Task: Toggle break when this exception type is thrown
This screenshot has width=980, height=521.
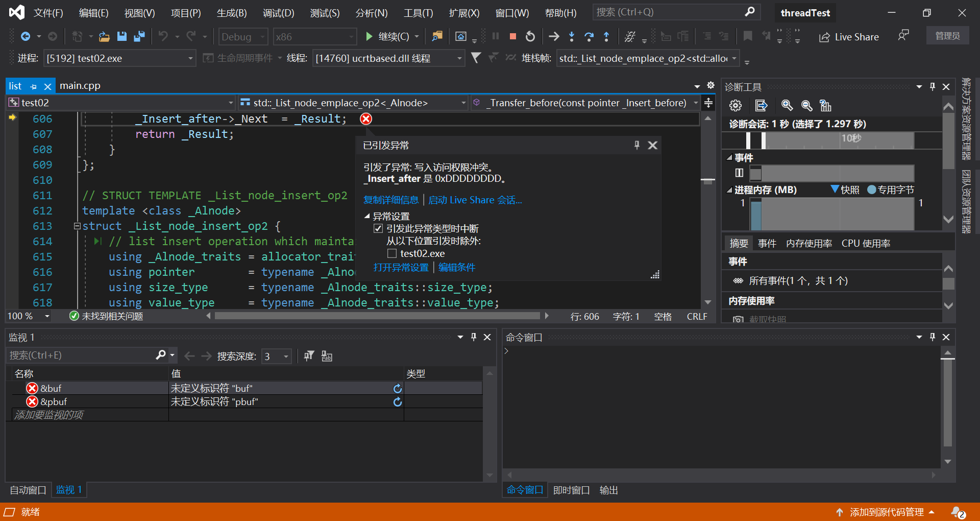Action: click(378, 229)
